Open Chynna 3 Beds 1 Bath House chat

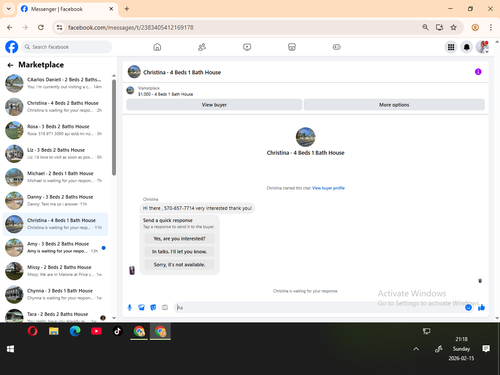55,294
